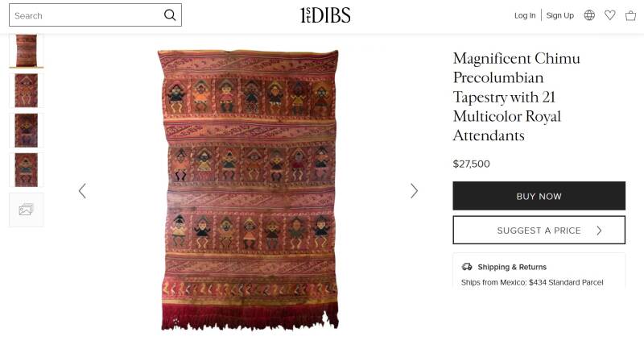Click the shipping truck icon

coord(467,267)
